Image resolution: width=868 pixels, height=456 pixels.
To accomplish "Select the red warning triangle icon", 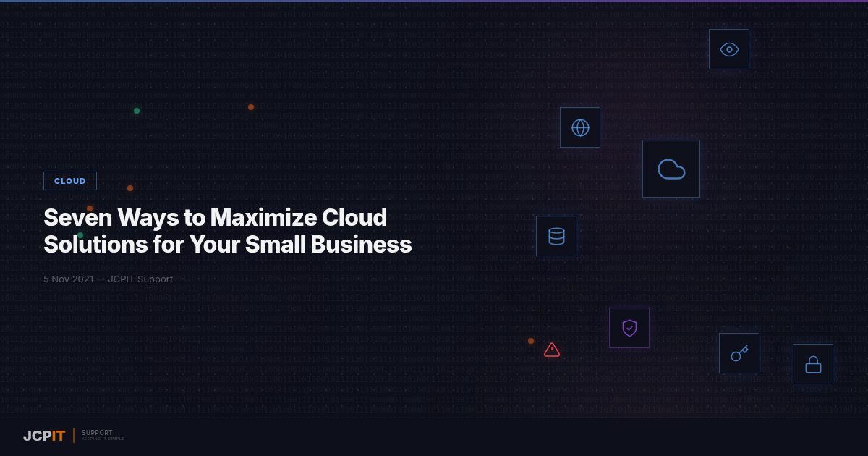I will click(x=552, y=350).
